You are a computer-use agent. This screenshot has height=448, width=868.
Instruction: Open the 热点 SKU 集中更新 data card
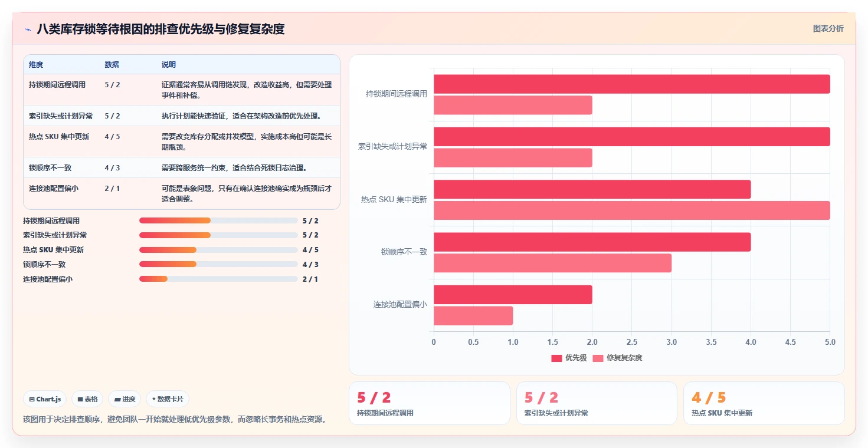point(764,403)
